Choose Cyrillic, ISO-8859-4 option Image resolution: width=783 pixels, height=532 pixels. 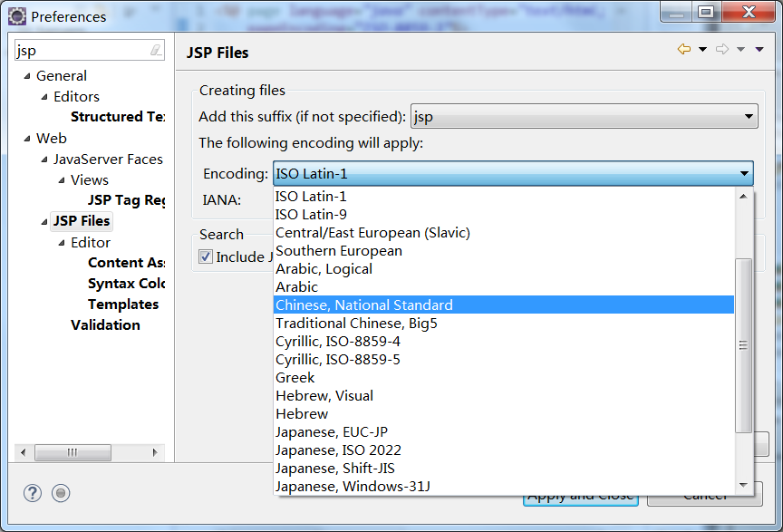[x=504, y=341]
